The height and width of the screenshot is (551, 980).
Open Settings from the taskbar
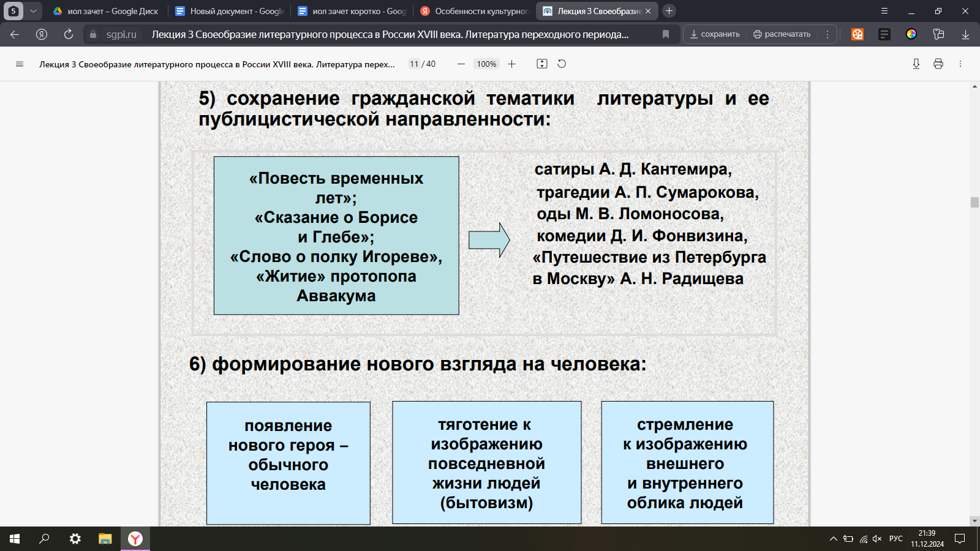pos(75,539)
